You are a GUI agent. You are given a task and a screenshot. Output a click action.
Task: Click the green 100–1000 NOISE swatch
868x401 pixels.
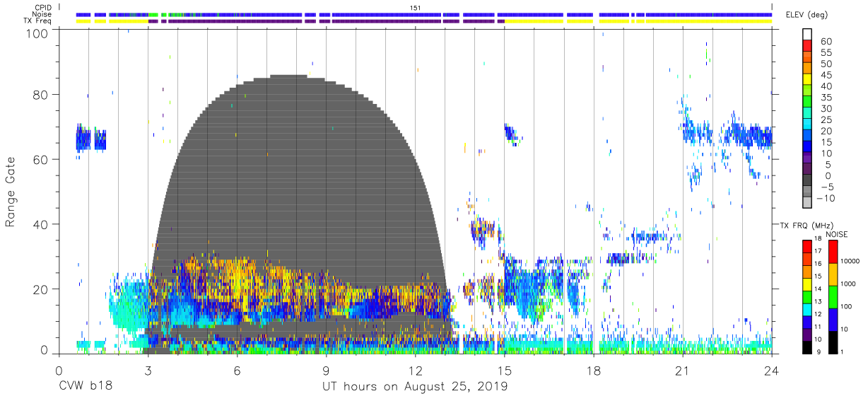point(833,296)
